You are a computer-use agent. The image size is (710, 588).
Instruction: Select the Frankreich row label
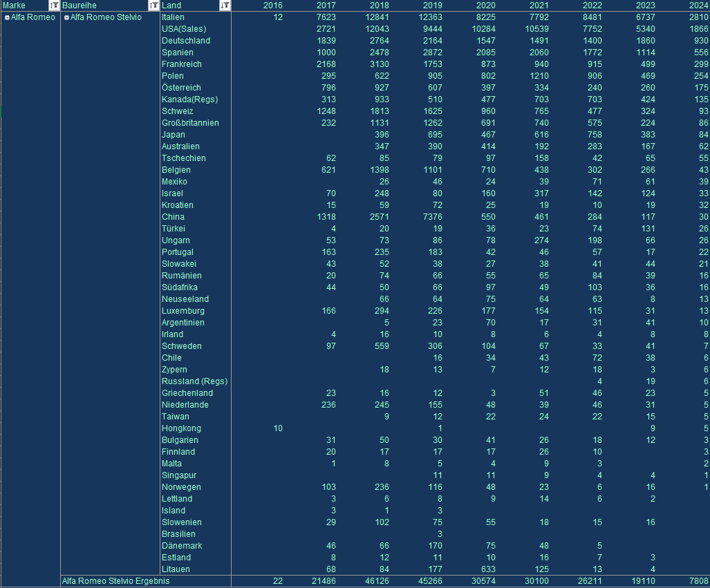click(182, 64)
